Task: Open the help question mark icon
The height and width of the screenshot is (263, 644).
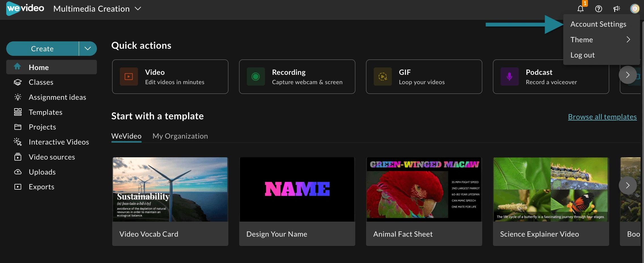Action: click(x=598, y=9)
